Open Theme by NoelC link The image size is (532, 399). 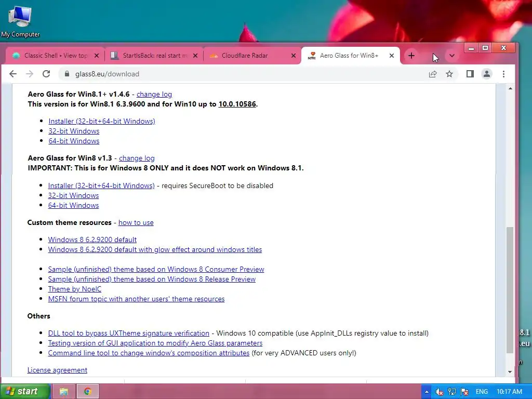[x=75, y=289]
